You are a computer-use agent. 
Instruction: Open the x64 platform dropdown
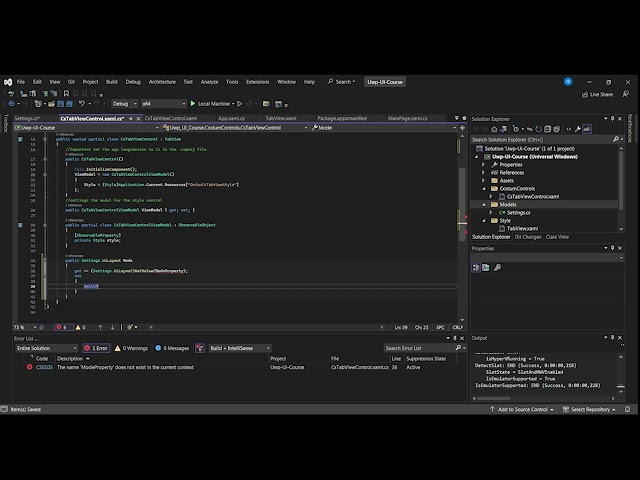click(x=163, y=104)
